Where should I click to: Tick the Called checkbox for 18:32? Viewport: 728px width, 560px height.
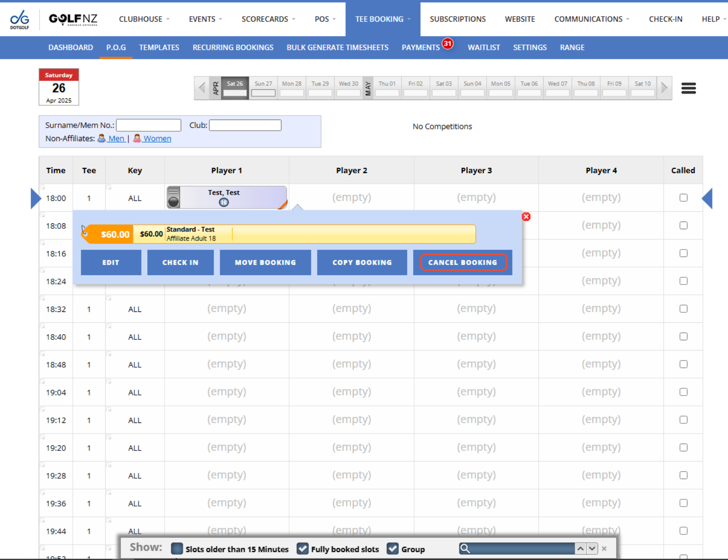pyautogui.click(x=683, y=309)
